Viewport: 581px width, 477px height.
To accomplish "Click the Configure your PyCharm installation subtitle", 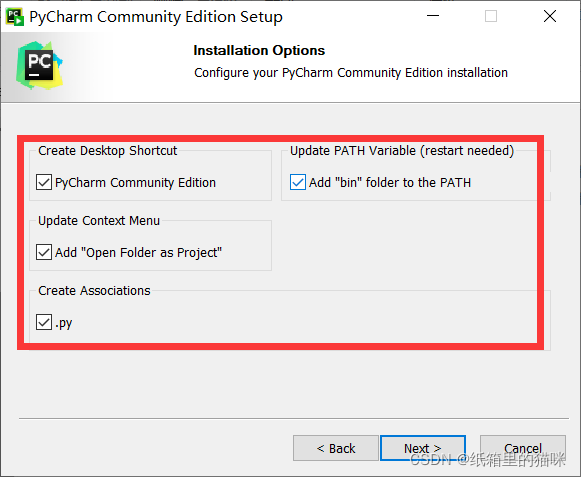I will click(351, 73).
